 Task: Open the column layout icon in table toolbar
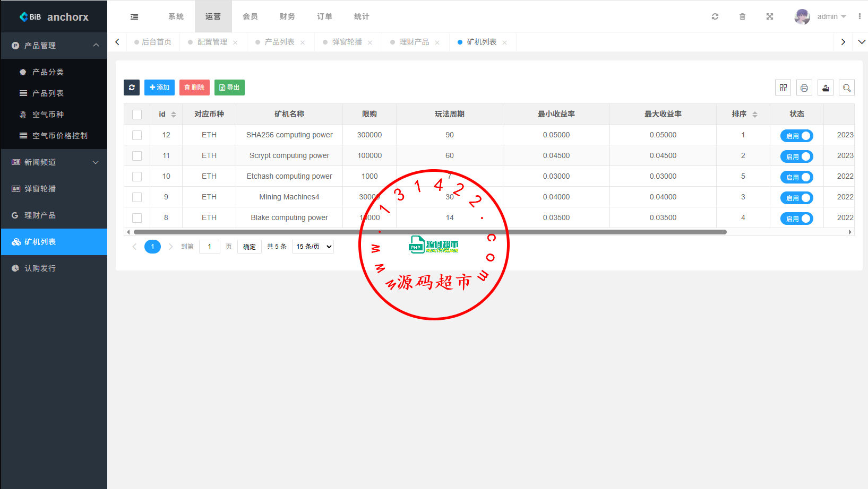pos(783,87)
